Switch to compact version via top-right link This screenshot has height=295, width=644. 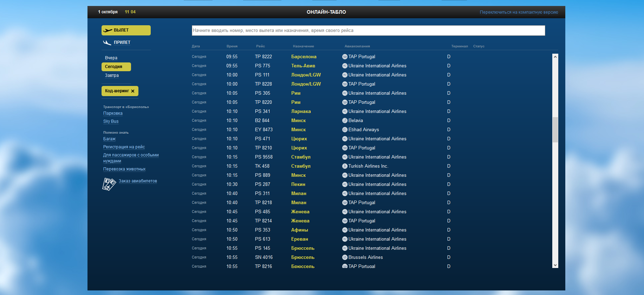(x=519, y=12)
